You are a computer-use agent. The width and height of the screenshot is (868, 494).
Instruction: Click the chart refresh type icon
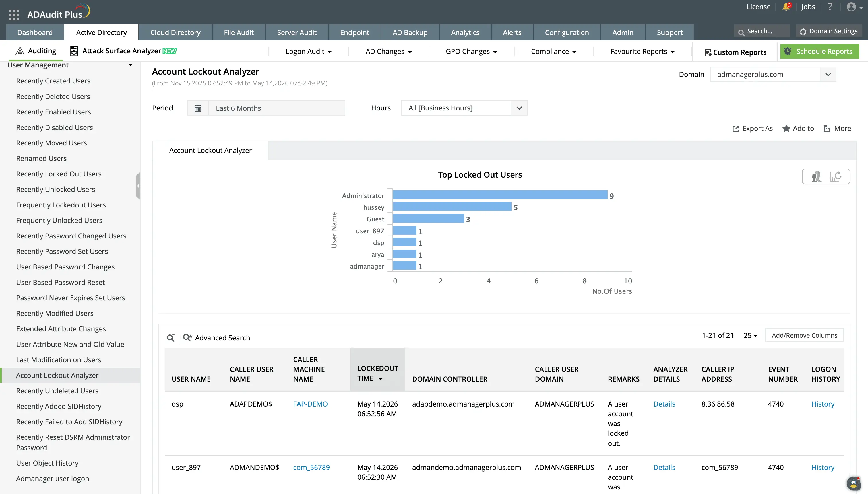pos(835,176)
